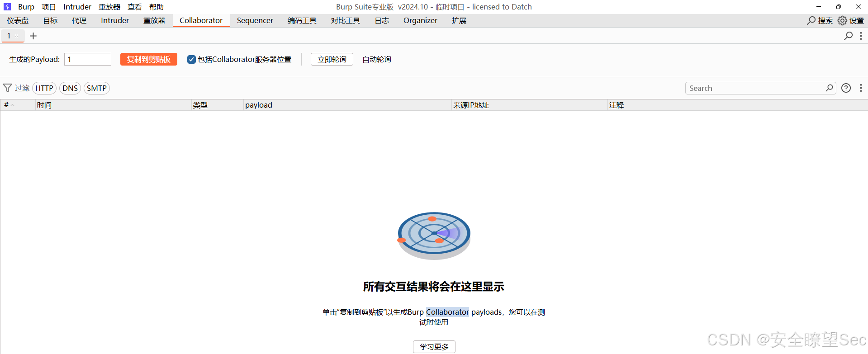Switch to the 日志 tab
This screenshot has width=868, height=354.
[382, 20]
